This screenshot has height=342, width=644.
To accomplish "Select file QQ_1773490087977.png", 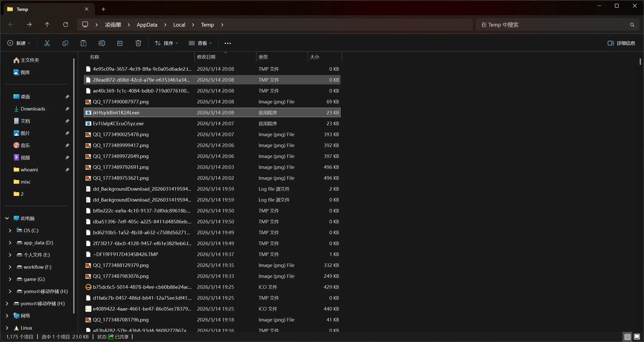I will tap(212, 102).
